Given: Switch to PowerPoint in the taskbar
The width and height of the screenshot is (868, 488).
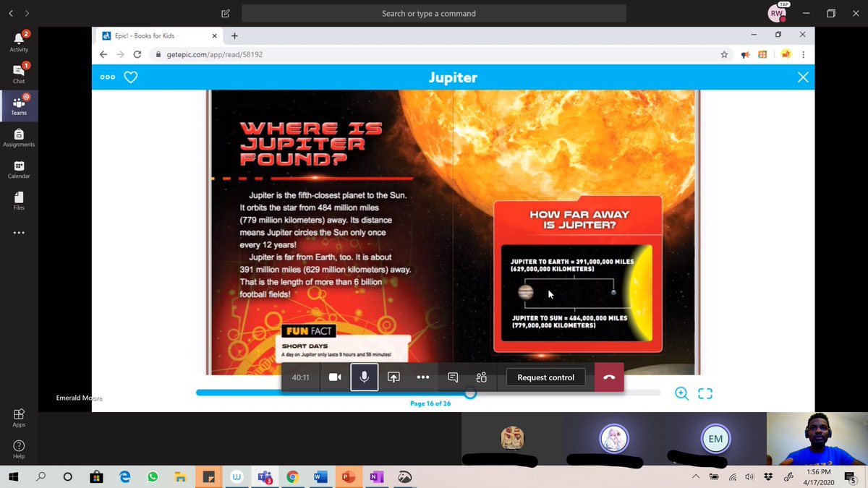Looking at the screenshot, I should 348,477.
